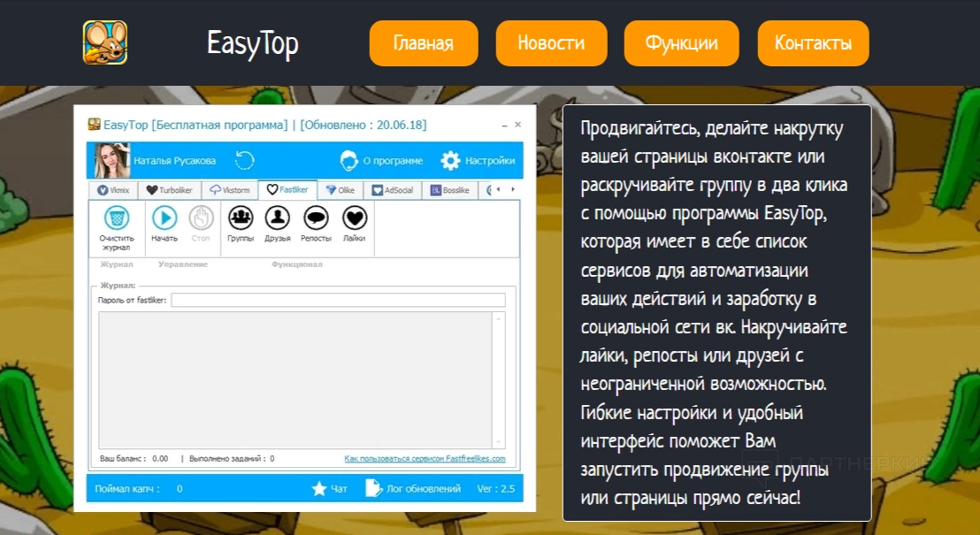Switch to the AdSocial tab
The image size is (980, 535).
tap(393, 190)
